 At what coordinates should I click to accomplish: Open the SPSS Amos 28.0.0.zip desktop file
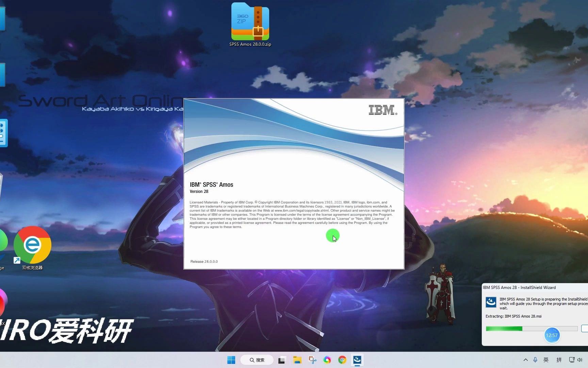(250, 25)
